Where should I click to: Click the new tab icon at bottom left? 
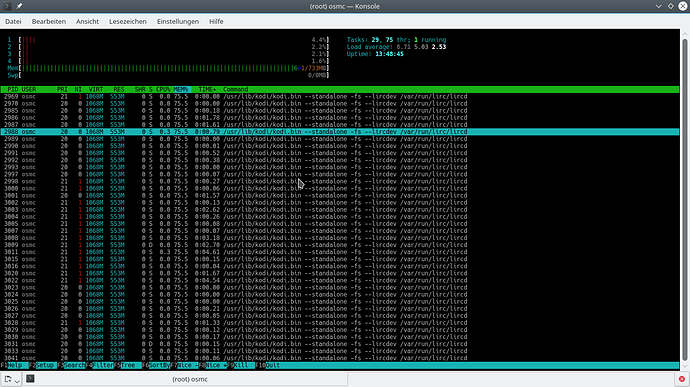point(8,379)
